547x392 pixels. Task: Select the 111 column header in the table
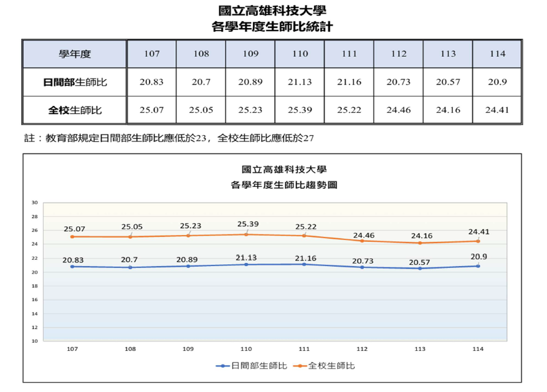click(x=349, y=54)
